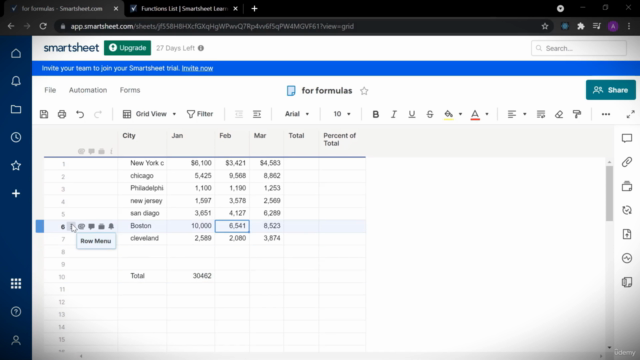
Task: Open the File menu
Action: pos(50,90)
